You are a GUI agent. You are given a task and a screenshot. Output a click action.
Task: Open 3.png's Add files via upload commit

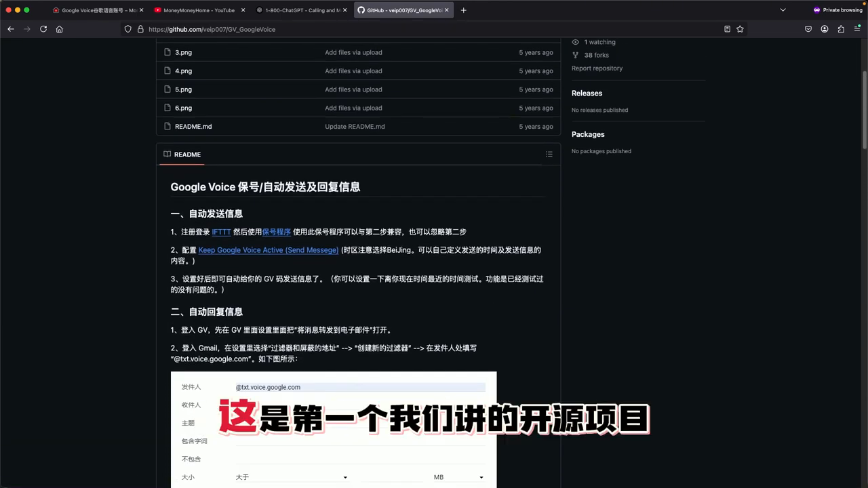[353, 52]
